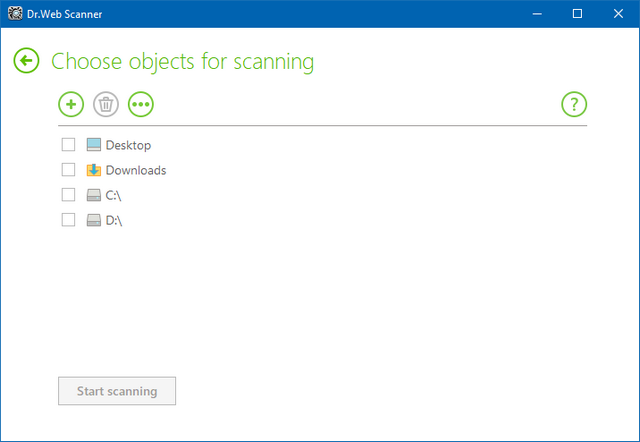Click the C:\ drive icon
640x442 pixels.
pyautogui.click(x=94, y=195)
